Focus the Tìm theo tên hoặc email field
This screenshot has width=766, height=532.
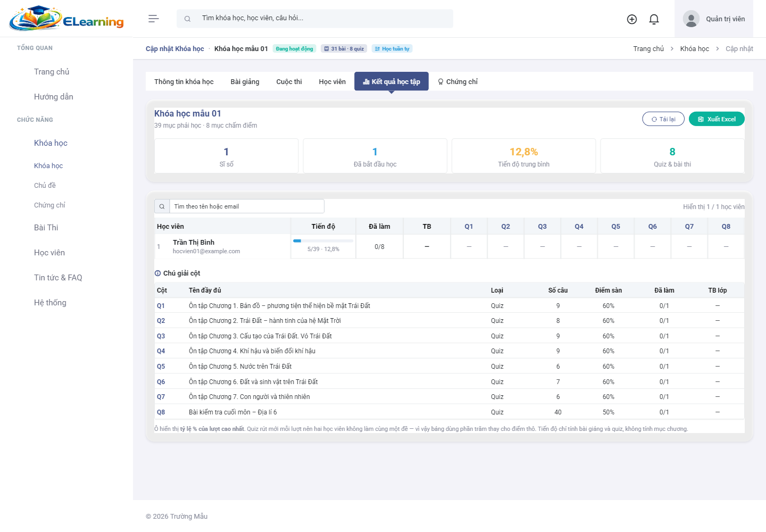click(x=247, y=206)
